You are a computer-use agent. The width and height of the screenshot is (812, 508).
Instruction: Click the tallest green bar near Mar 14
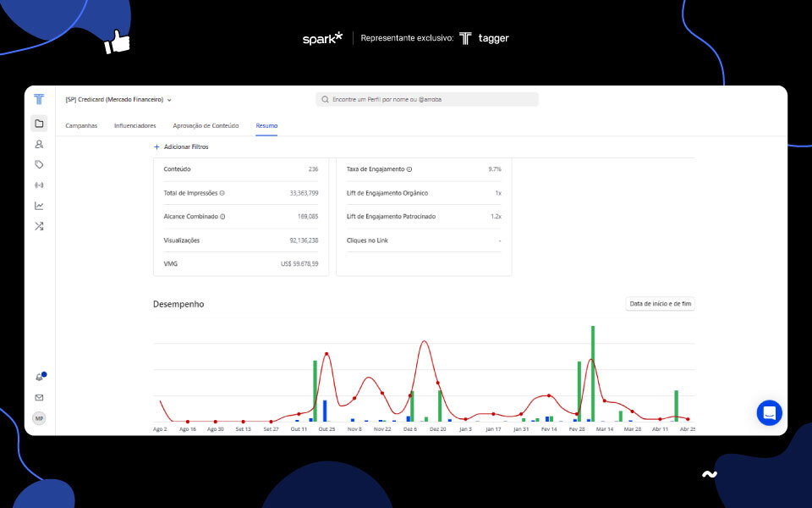click(x=593, y=373)
